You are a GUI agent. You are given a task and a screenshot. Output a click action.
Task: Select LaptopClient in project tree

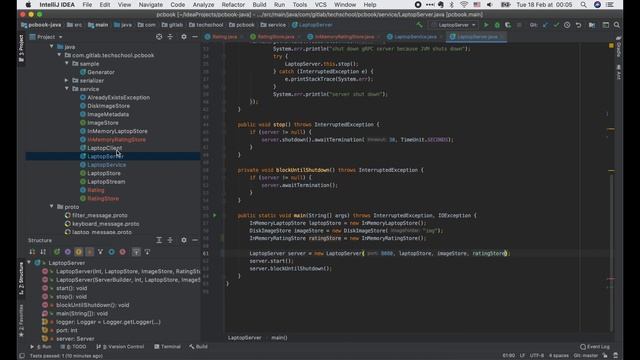tap(104, 148)
